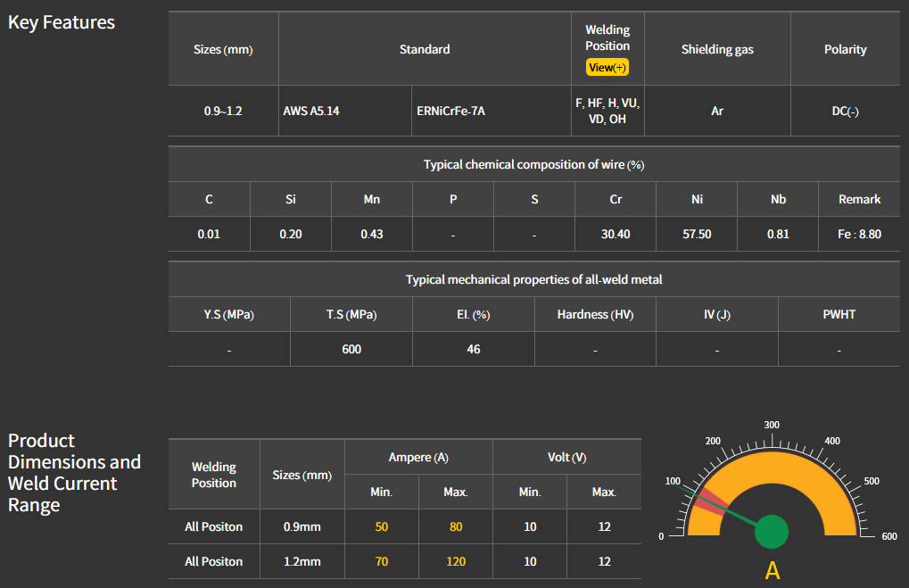Select the Hardness (HV) column header

pyautogui.click(x=595, y=314)
